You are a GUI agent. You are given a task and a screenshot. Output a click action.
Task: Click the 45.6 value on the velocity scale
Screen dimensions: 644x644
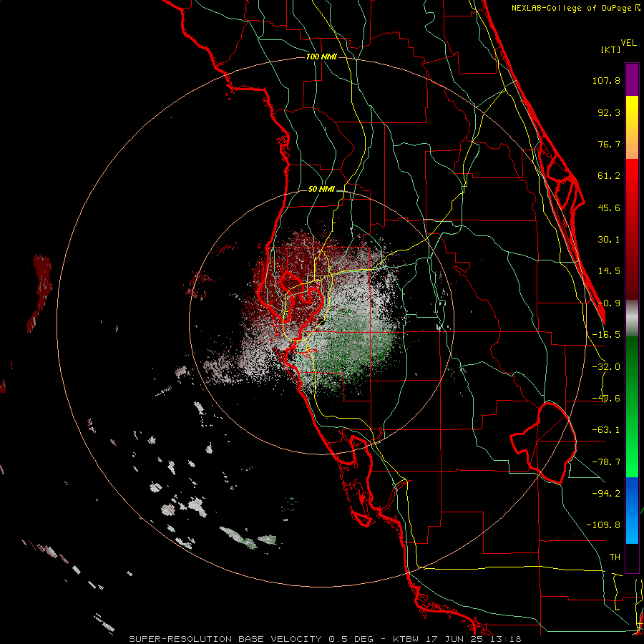[609, 208]
